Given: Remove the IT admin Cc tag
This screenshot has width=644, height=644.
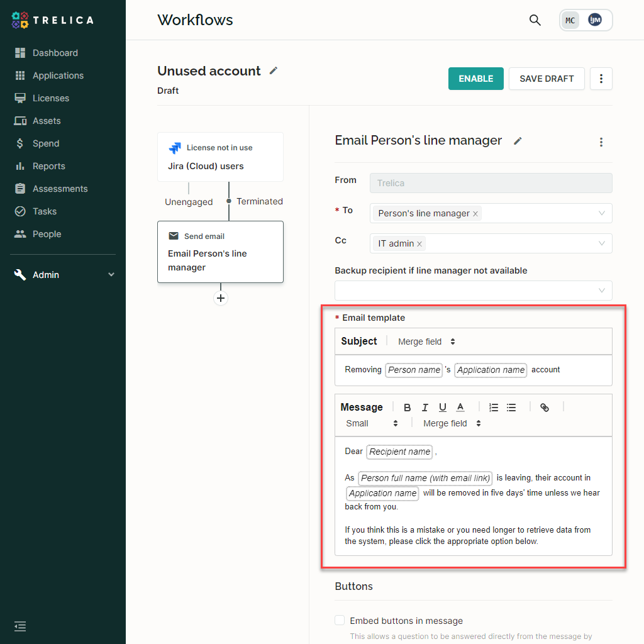Looking at the screenshot, I should (419, 244).
